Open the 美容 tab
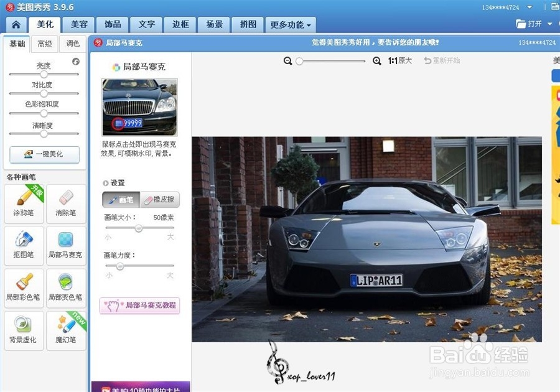560x392 pixels. point(79,25)
